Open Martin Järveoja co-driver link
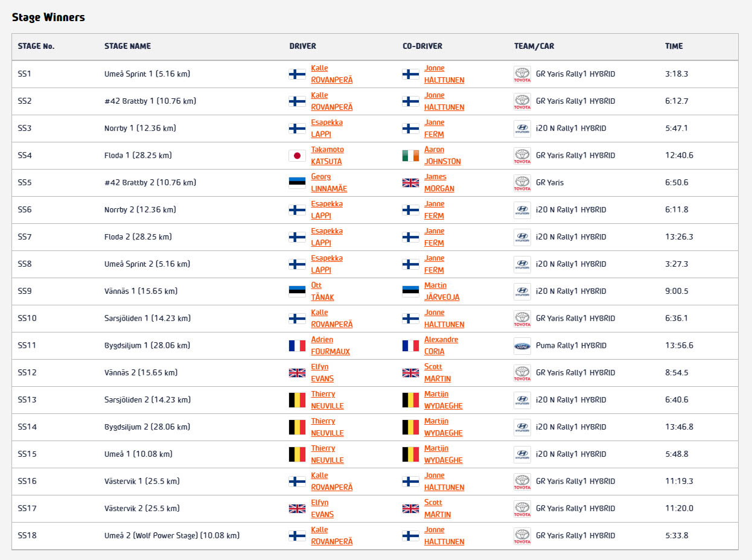 coord(443,291)
